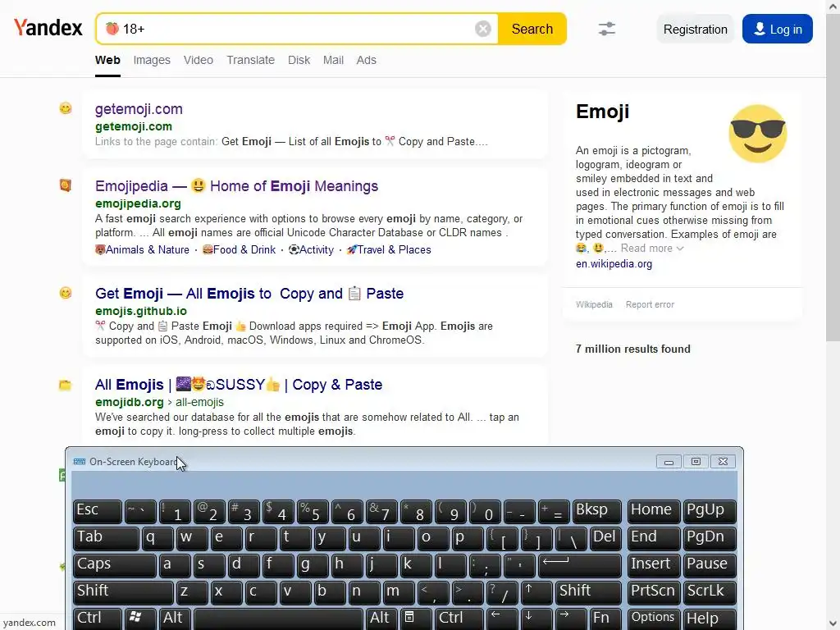Viewport: 840px width, 630px height.
Task: Open the getemoji.com result title
Action: (139, 109)
